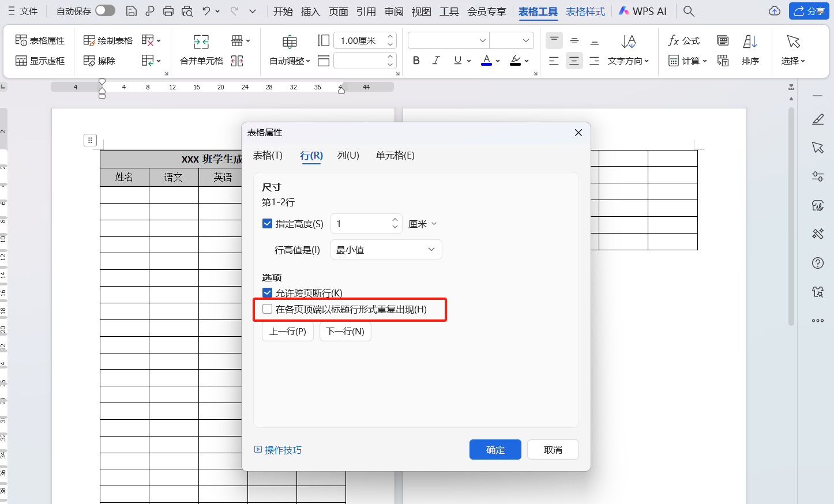834x504 pixels.
Task: Open the Formula (公式) tool
Action: pyautogui.click(x=683, y=40)
